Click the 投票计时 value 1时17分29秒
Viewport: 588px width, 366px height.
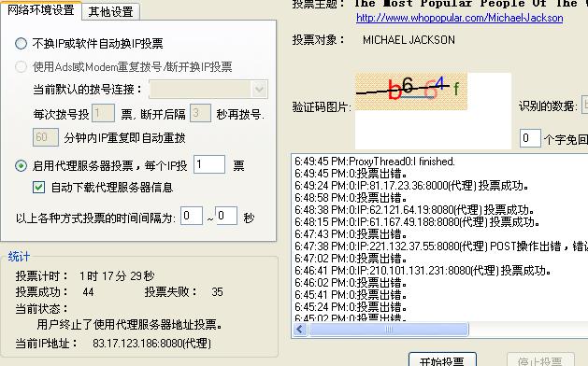coord(117,276)
